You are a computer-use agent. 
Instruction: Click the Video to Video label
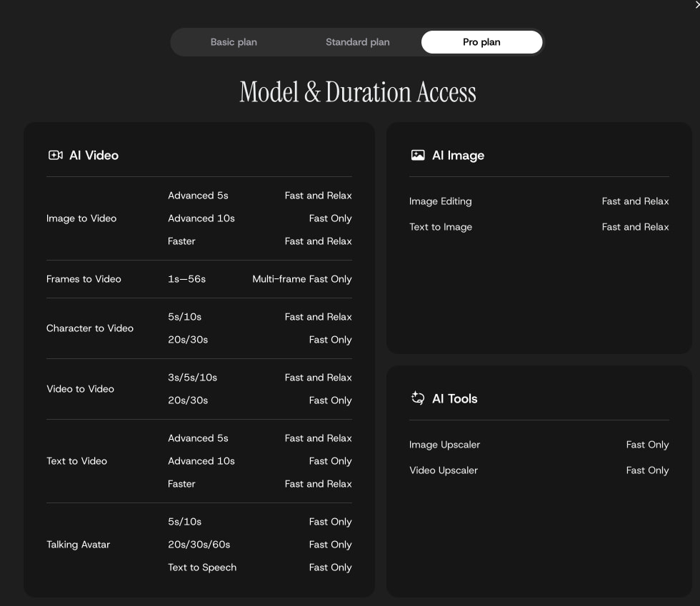[80, 389]
